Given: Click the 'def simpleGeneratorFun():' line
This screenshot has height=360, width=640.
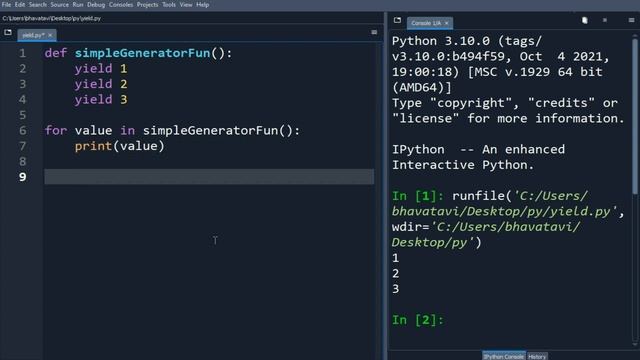Looking at the screenshot, I should coord(138,53).
